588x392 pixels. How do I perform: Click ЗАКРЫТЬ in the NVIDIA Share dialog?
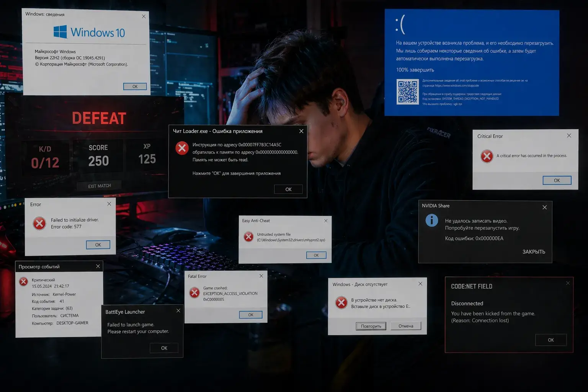(x=534, y=252)
